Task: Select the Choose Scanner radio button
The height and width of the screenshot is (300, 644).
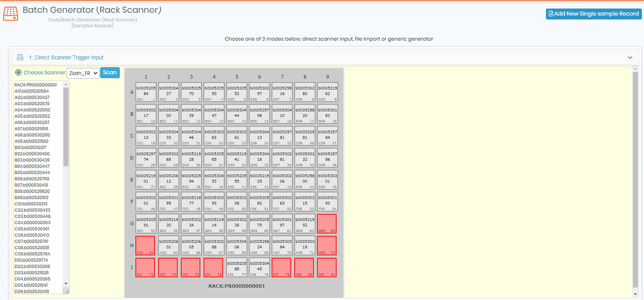Action: (18, 73)
